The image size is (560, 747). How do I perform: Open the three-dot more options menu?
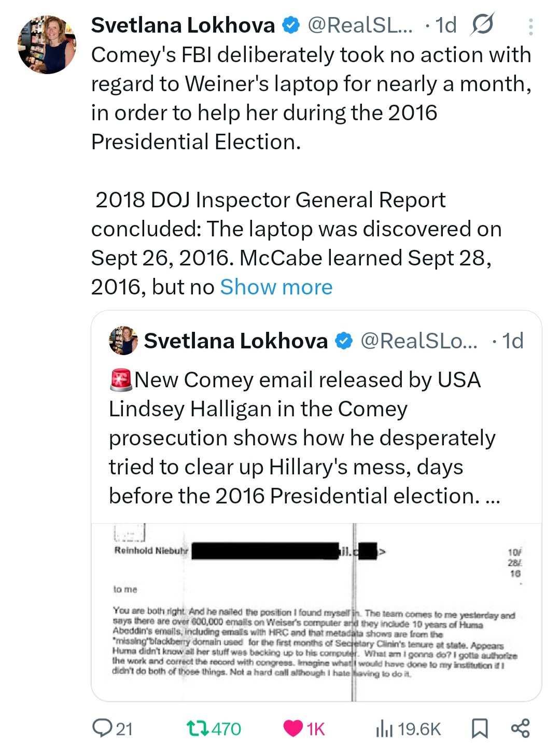pyautogui.click(x=530, y=27)
